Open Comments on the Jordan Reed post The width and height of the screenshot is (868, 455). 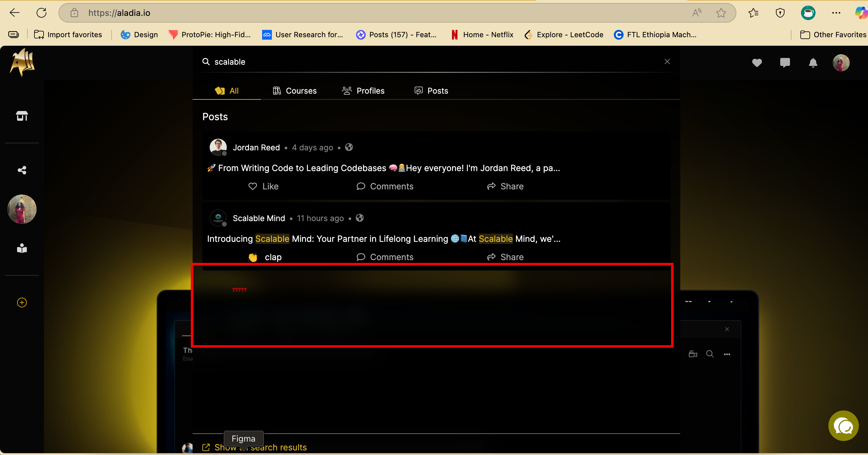pos(385,186)
